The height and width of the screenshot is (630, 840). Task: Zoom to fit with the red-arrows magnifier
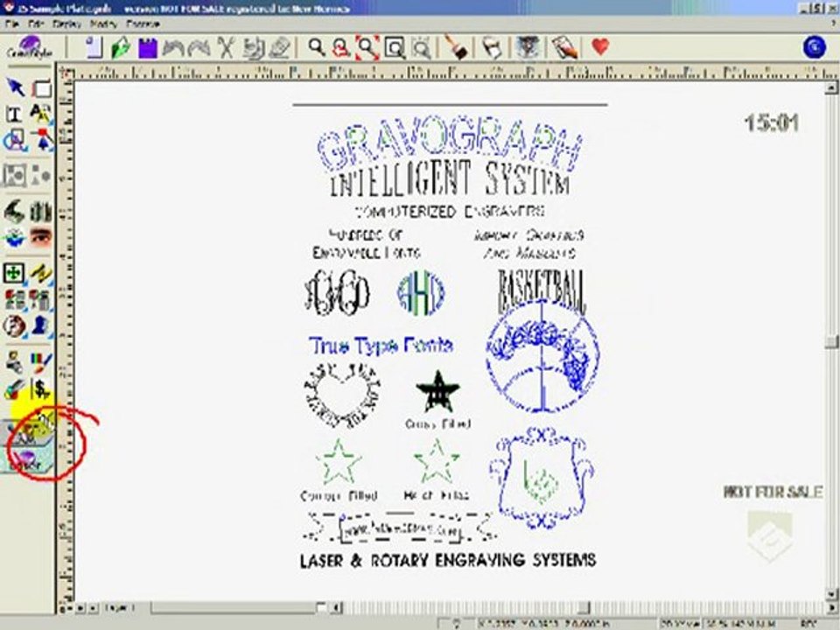click(367, 47)
